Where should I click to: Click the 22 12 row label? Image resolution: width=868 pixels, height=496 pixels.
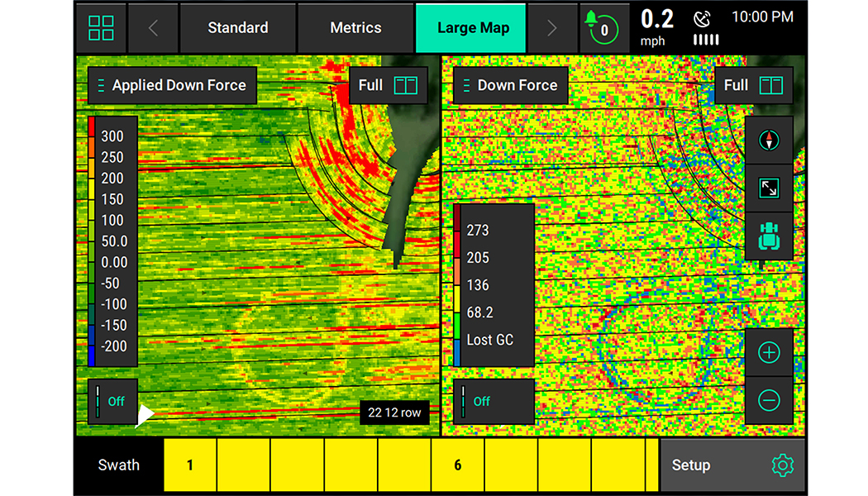395,412
